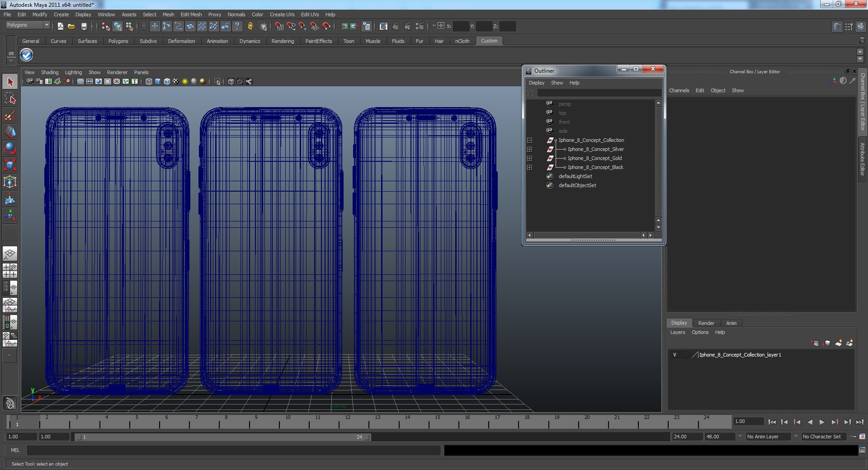Open the Render View clapperboard icon
This screenshot has width=868, height=470.
pos(383,26)
